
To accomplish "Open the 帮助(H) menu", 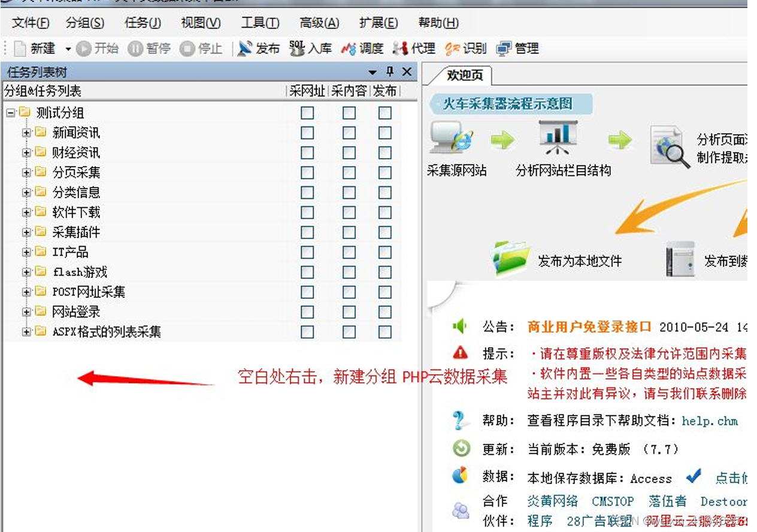I will click(x=438, y=23).
